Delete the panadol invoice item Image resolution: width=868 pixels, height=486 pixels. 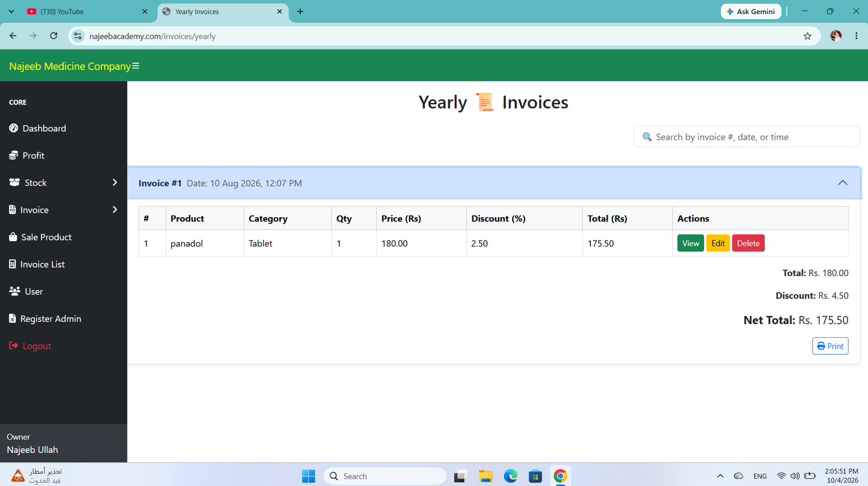(748, 243)
